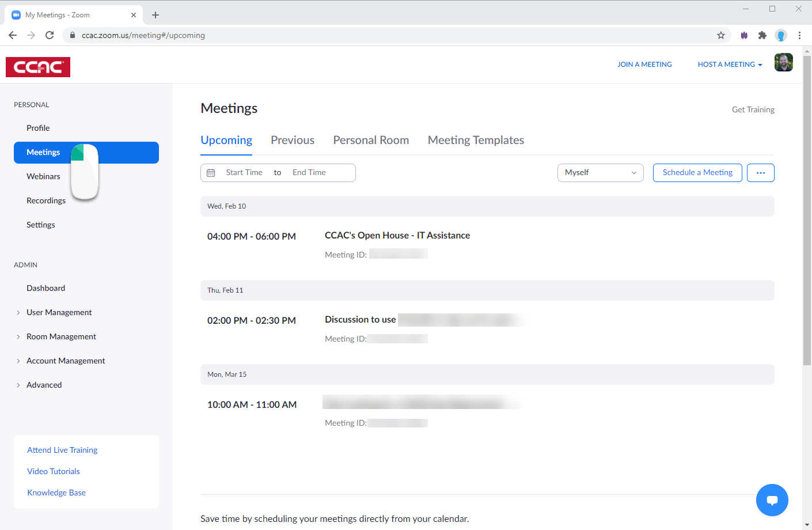Screen dimensions: 812x530
Task: Open the Video Tutorials link
Action: (54, 471)
